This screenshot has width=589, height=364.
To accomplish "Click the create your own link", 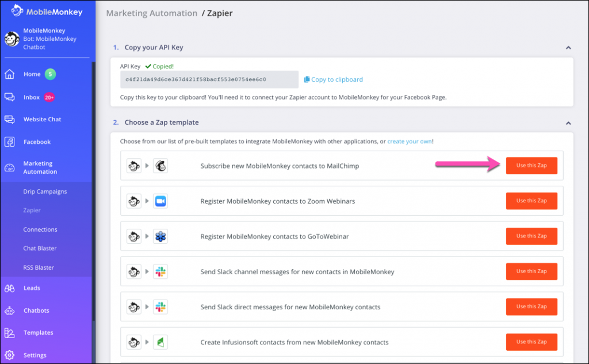I will (x=410, y=141).
